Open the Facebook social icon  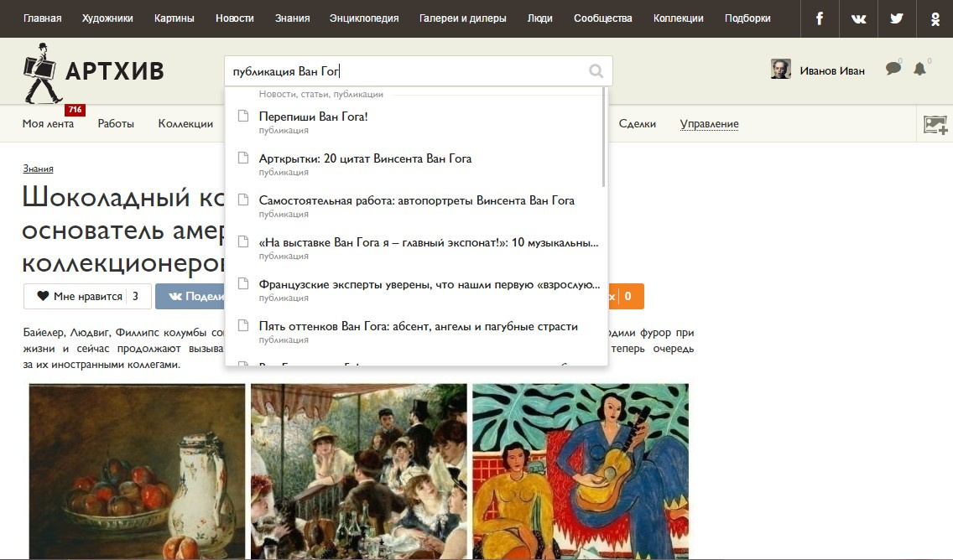coord(820,18)
